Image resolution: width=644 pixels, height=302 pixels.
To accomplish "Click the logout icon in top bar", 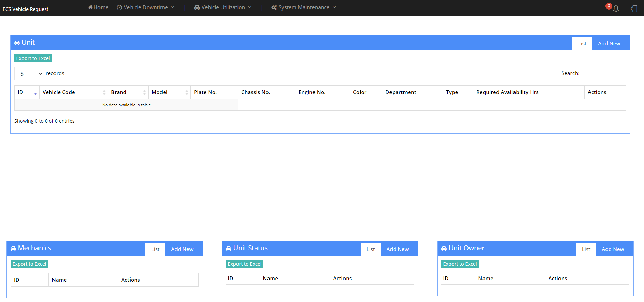I will 634,9.
